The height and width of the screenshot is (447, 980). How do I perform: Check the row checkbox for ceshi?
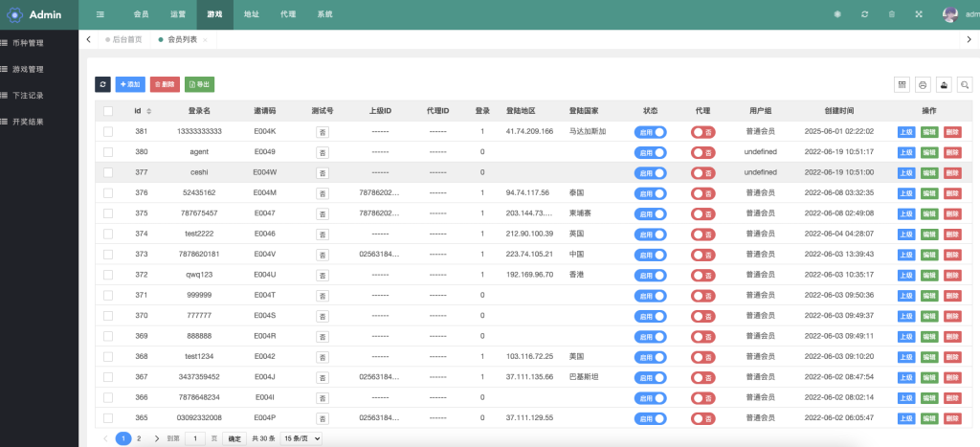(108, 172)
